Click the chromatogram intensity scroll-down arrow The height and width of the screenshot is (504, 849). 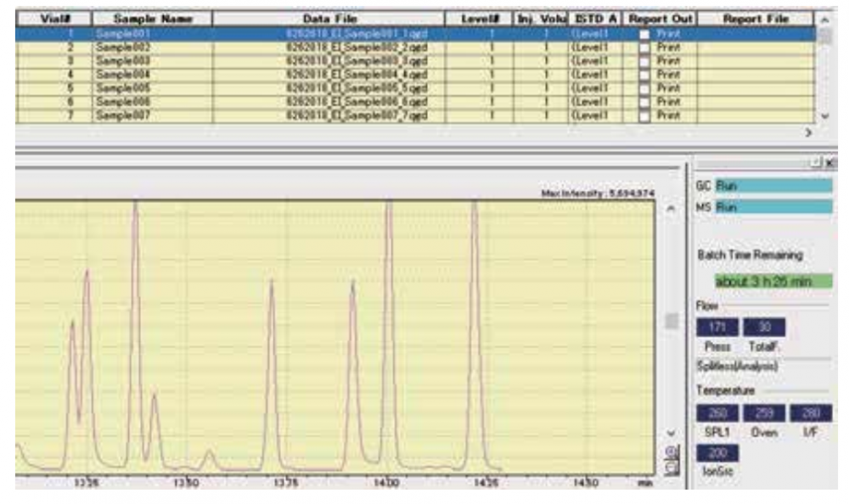pos(672,431)
